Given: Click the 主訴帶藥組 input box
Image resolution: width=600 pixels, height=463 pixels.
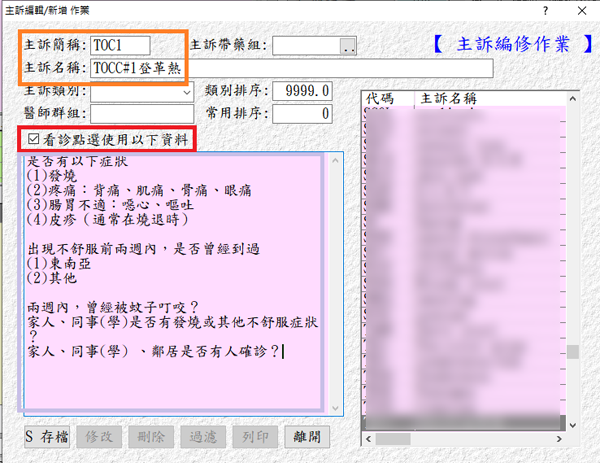Looking at the screenshot, I should coord(305,46).
